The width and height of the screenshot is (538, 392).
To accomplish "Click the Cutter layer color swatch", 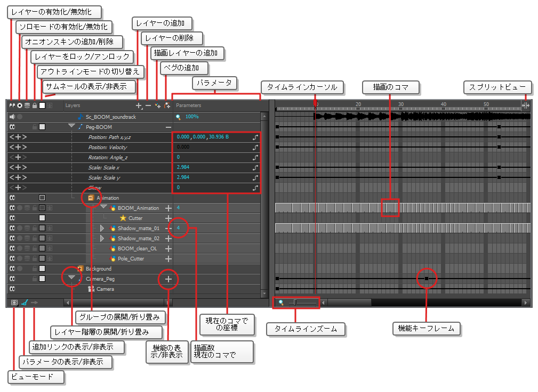I will click(x=42, y=218).
